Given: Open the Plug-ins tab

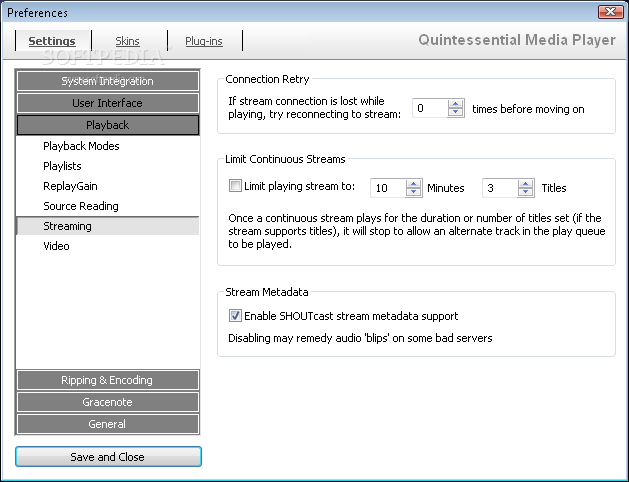Looking at the screenshot, I should [x=204, y=41].
